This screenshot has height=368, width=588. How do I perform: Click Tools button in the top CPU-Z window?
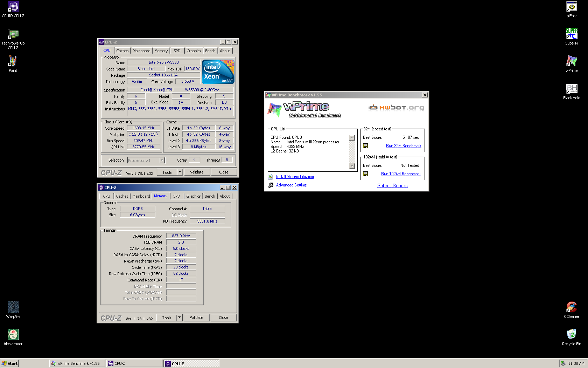[x=167, y=172]
